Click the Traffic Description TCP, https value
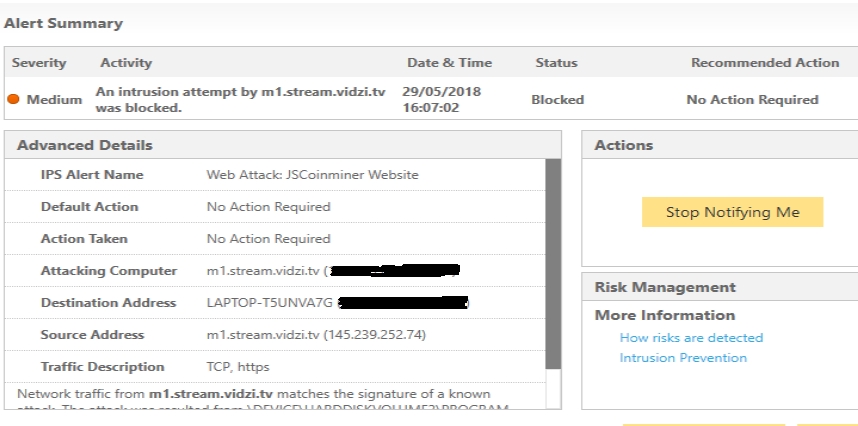Screen dimensions: 858x426 click(238, 367)
